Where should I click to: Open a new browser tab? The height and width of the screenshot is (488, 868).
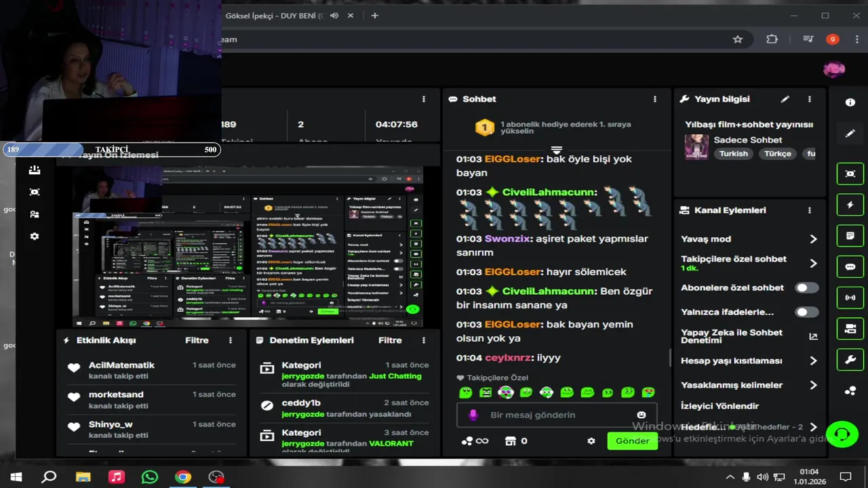(x=375, y=16)
